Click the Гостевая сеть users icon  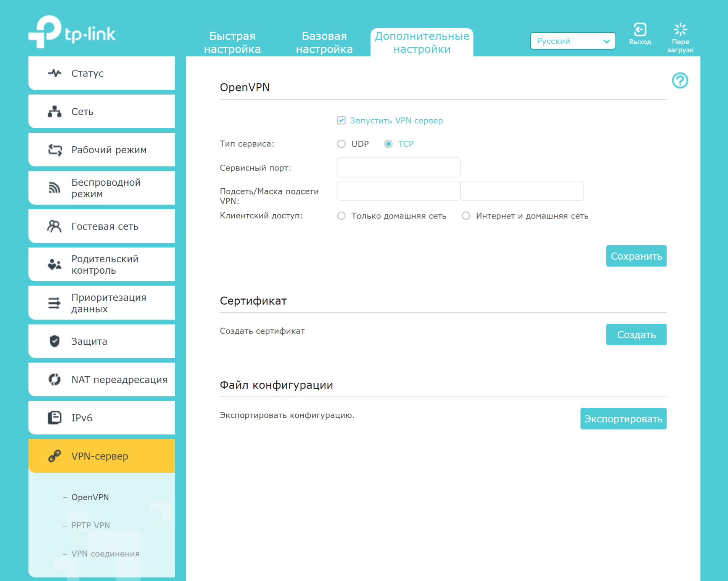click(55, 226)
